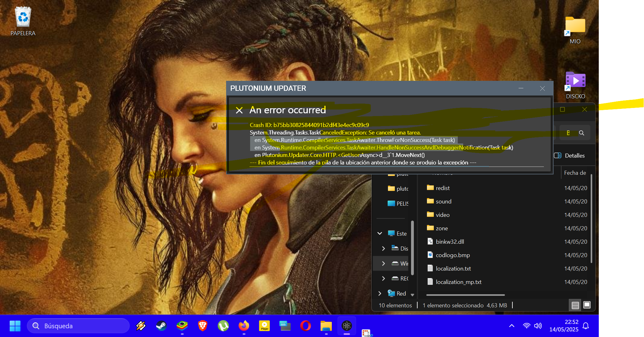644x337 pixels.
Task: Open the MIO folder shortcut on desktop
Action: pos(575,30)
